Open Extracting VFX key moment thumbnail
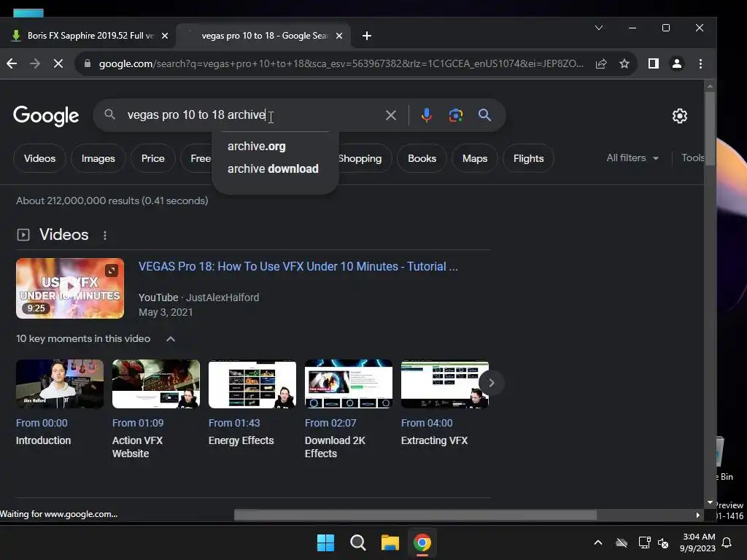Image resolution: width=747 pixels, height=560 pixels. (444, 384)
